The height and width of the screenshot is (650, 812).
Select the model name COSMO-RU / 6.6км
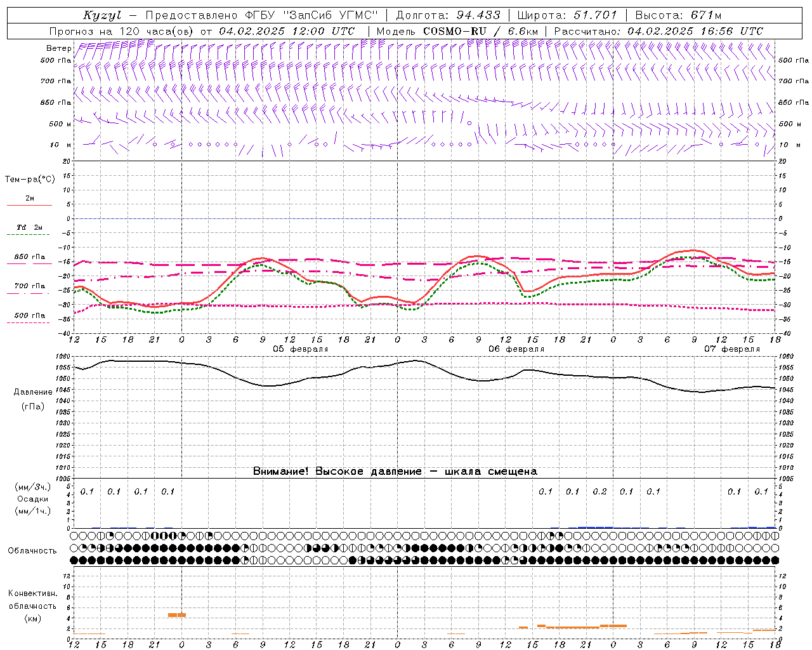[x=481, y=31]
